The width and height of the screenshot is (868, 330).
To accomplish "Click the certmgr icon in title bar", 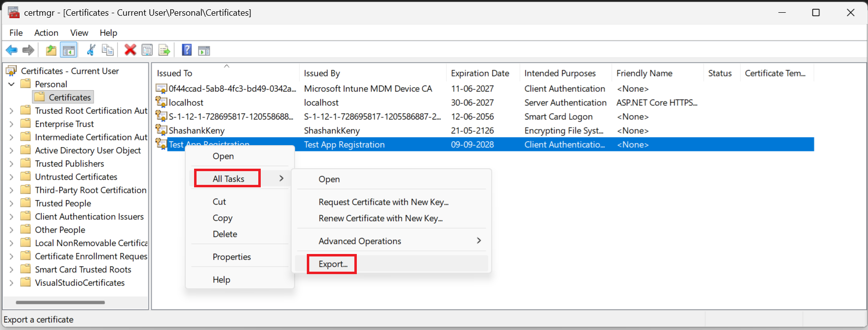I will pyautogui.click(x=14, y=12).
